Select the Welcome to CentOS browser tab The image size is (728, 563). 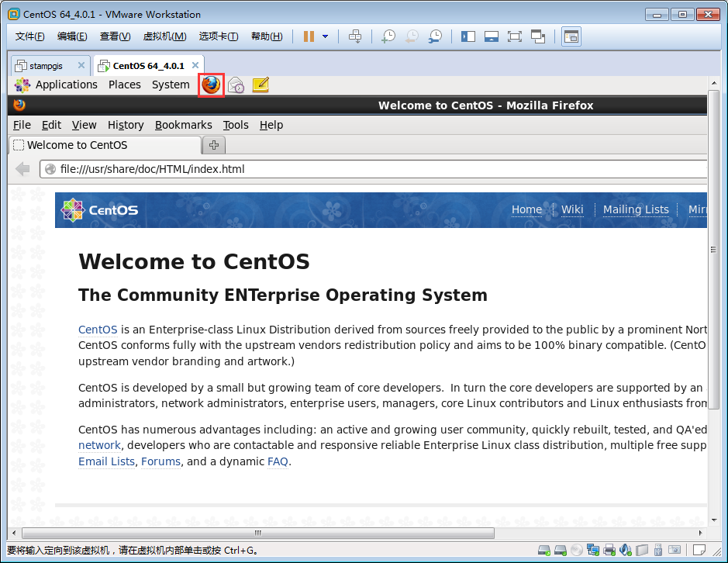(x=105, y=145)
